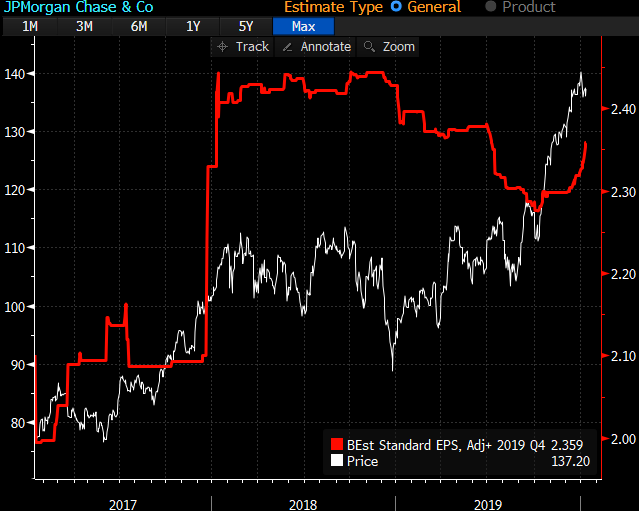This screenshot has width=639, height=511.
Task: Choose the 1Y time range tab
Action: click(193, 26)
